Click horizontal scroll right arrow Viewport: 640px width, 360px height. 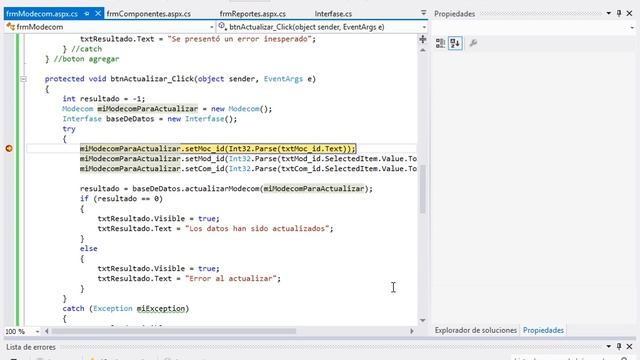click(411, 331)
